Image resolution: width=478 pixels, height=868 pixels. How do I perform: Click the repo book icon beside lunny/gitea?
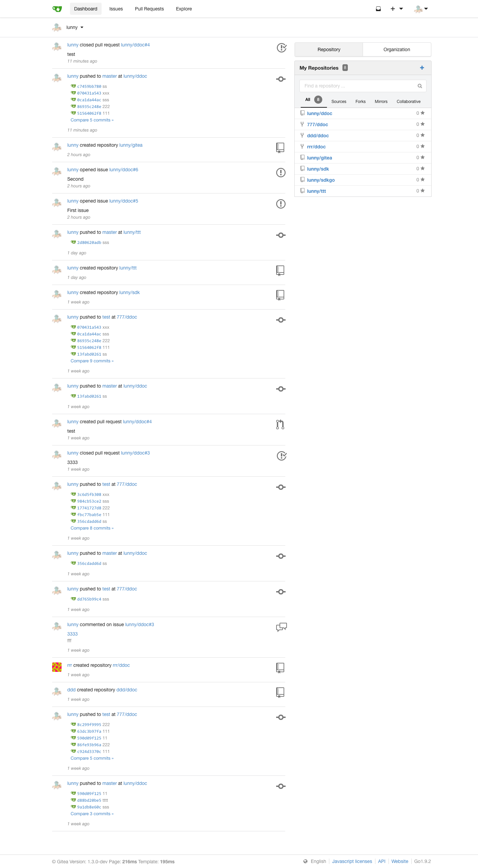coord(302,158)
